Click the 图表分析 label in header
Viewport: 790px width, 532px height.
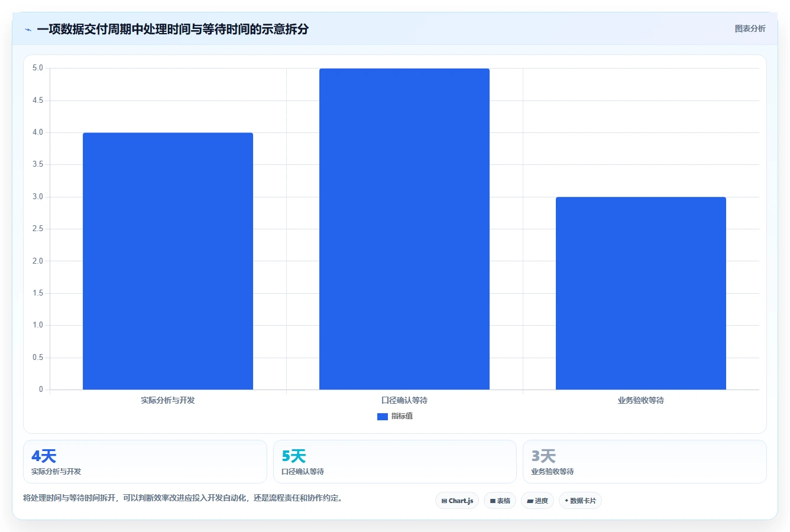(x=750, y=28)
